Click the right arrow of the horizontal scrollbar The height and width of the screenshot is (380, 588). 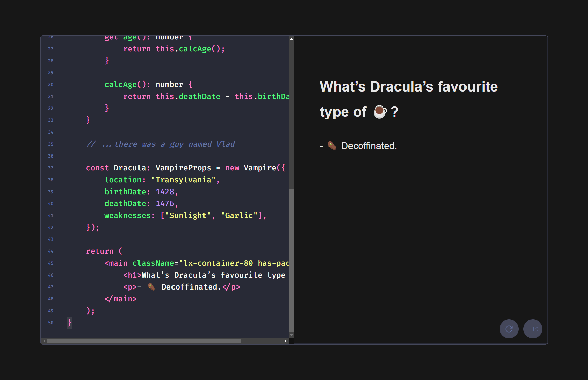[x=286, y=341]
